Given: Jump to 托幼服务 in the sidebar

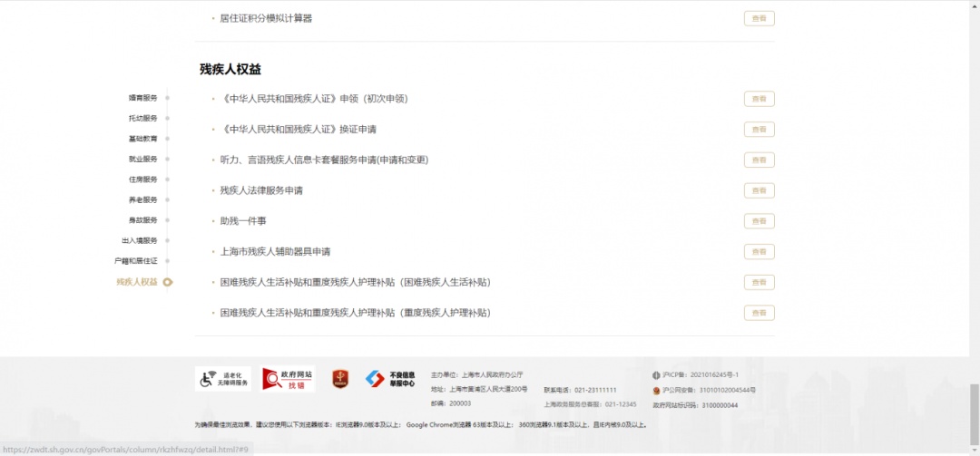Looking at the screenshot, I should 143,119.
